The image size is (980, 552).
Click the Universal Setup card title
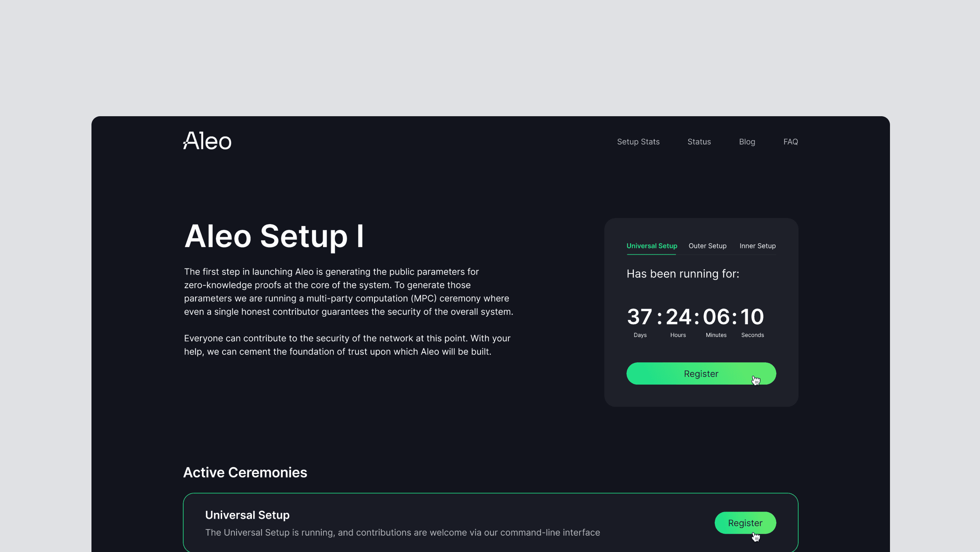pyautogui.click(x=247, y=515)
